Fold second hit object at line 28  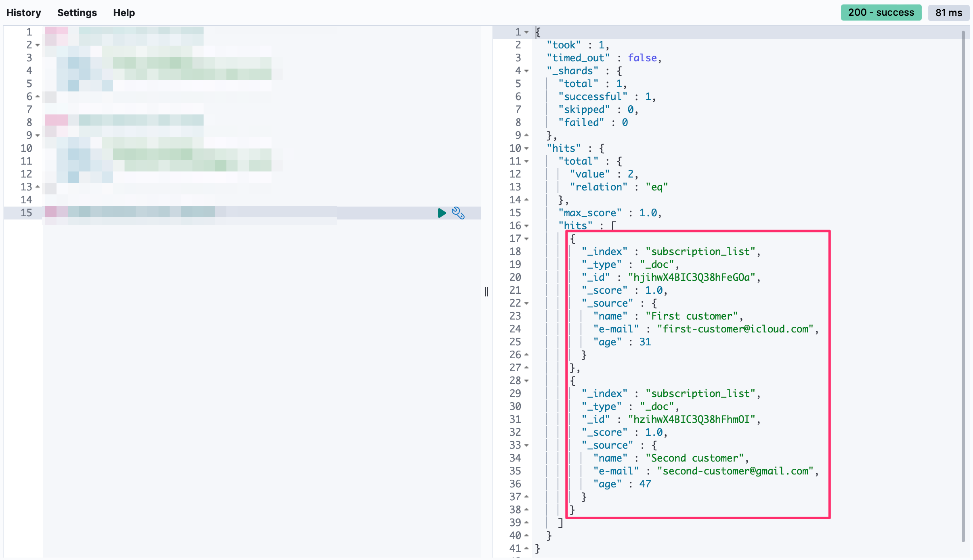[x=526, y=381]
